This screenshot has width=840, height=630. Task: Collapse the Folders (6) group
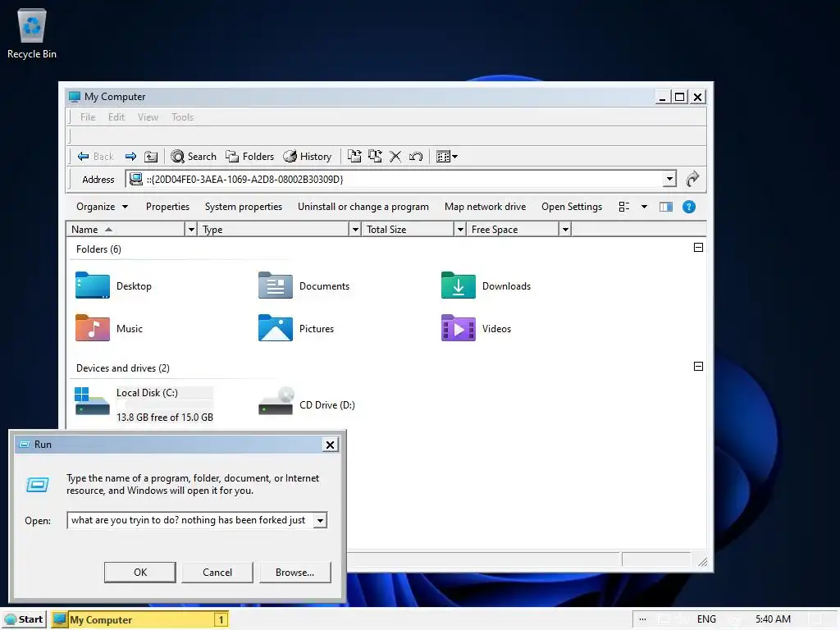[x=698, y=248]
